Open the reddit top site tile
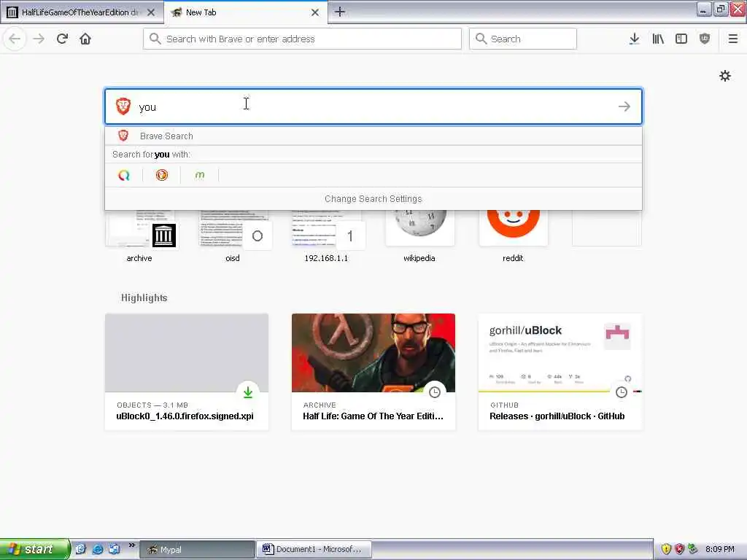 513,237
